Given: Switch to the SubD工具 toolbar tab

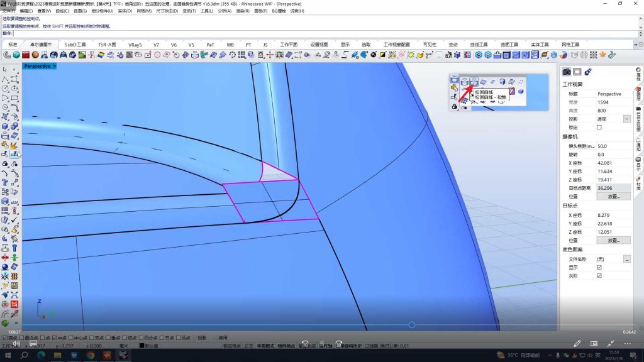Looking at the screenshot, I should click(x=75, y=45).
